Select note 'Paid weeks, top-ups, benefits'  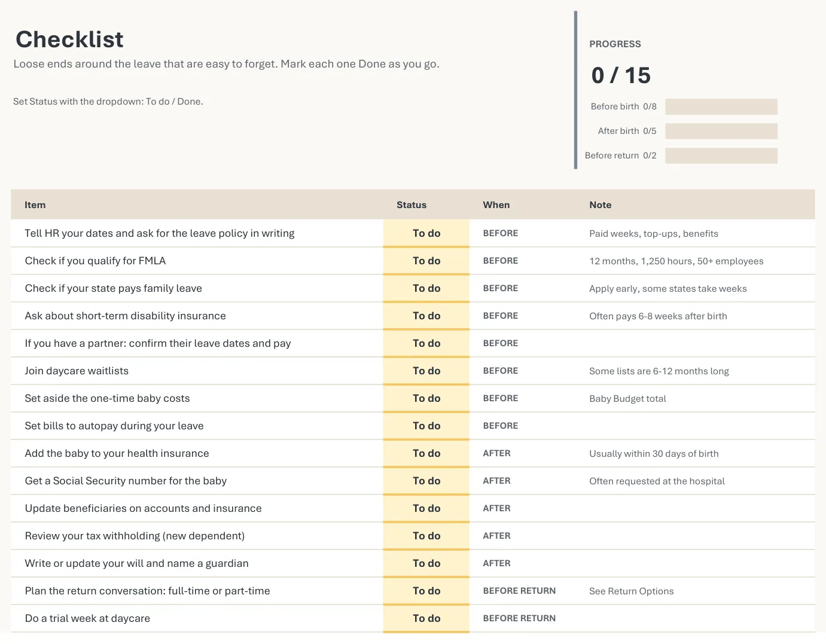pos(654,234)
